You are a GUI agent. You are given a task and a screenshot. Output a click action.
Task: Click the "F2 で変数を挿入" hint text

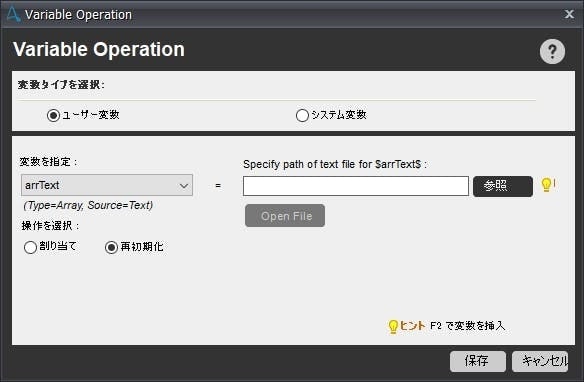(x=468, y=326)
